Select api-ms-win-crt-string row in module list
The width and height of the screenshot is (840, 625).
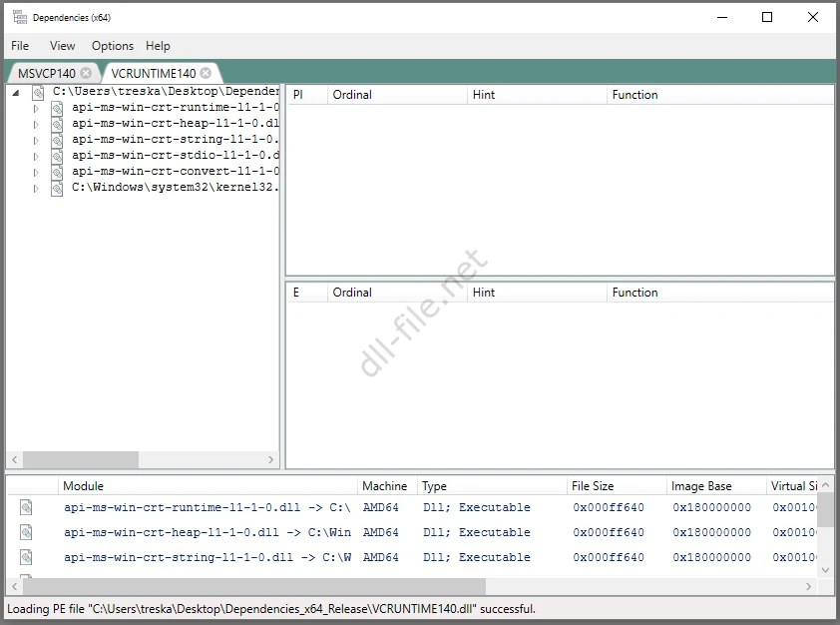(x=412, y=557)
